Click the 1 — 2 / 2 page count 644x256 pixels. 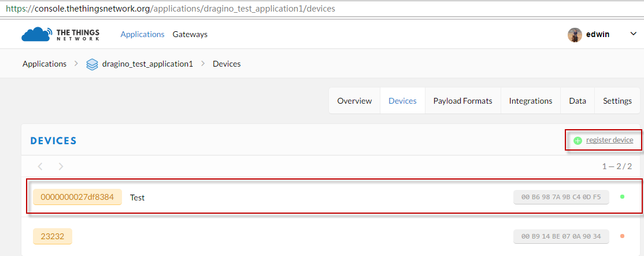pyautogui.click(x=617, y=166)
